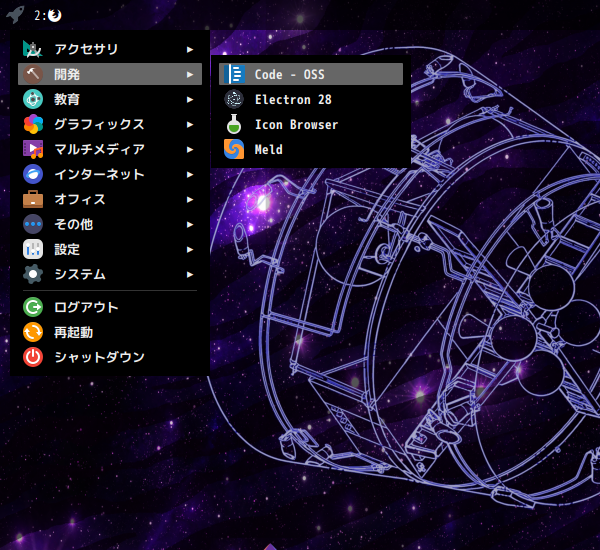Click the hammer icon beside 開発
The width and height of the screenshot is (600, 550).
point(33,74)
